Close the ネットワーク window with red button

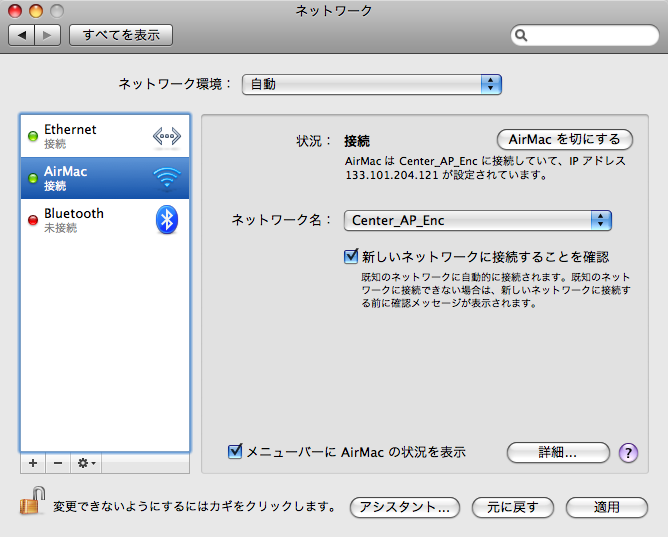click(15, 11)
